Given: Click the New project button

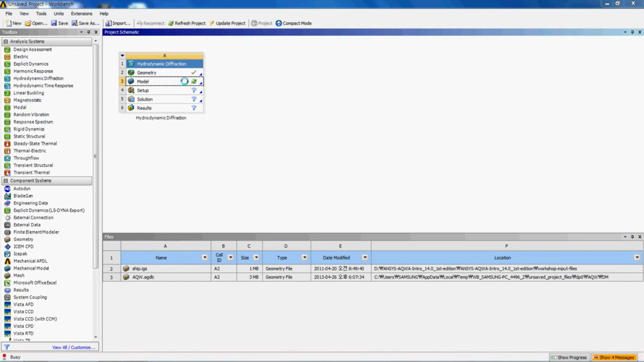Looking at the screenshot, I should click(13, 23).
